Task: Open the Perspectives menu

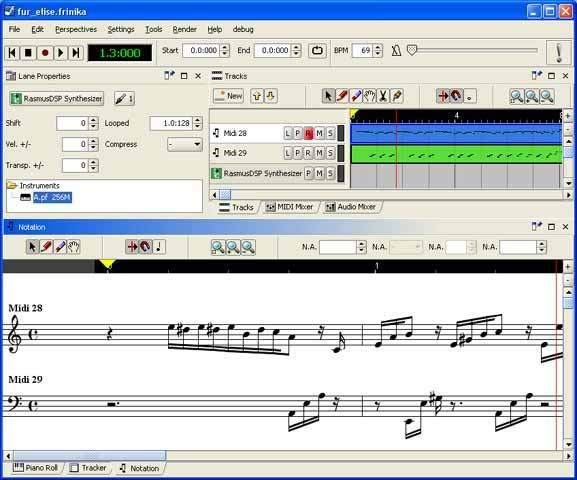Action: pos(76,29)
